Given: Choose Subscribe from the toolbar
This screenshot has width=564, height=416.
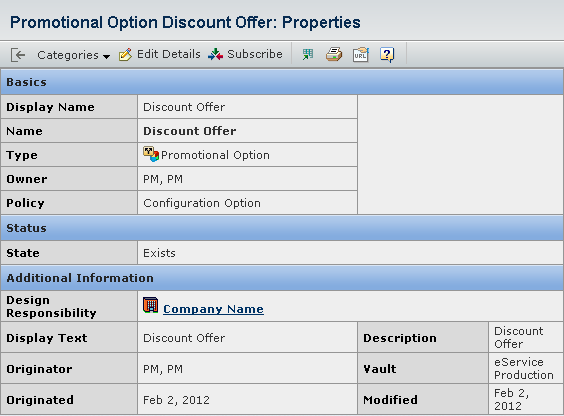Looking at the screenshot, I should (x=255, y=54).
